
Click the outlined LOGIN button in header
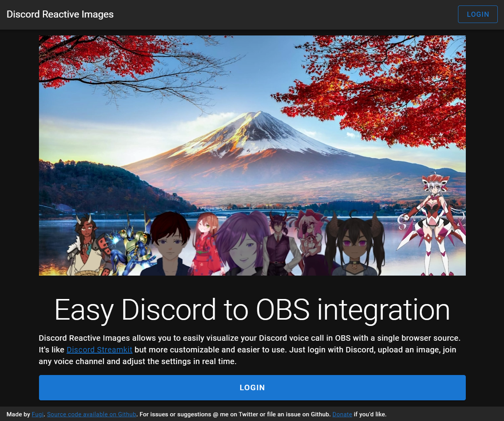click(477, 14)
